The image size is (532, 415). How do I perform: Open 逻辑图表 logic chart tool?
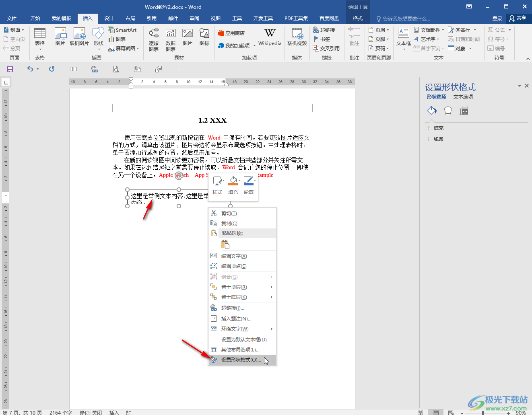[x=154, y=40]
